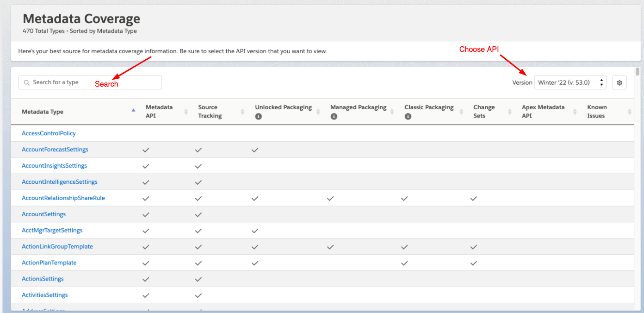Image resolution: width=644 pixels, height=313 pixels.
Task: Click the info icon beside Classic Packaging
Action: point(408,116)
